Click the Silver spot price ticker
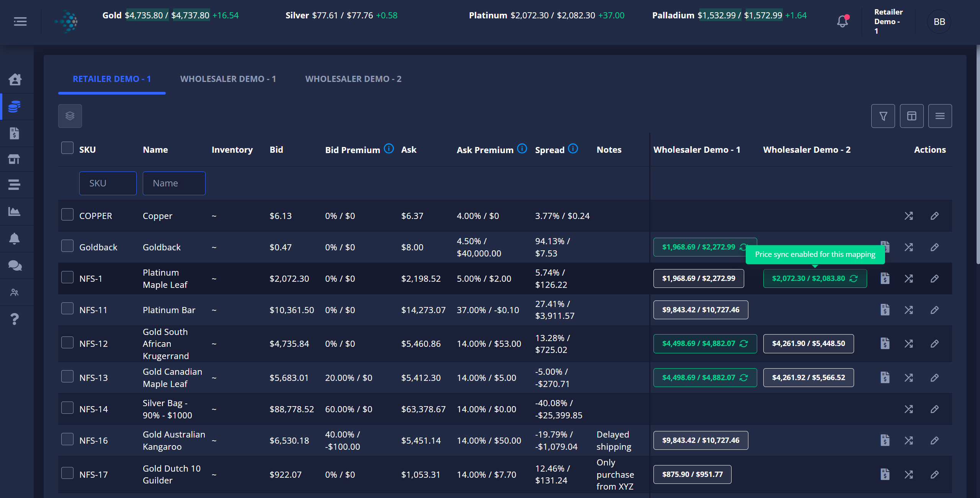Screen dimensions: 980x498 click(341, 15)
